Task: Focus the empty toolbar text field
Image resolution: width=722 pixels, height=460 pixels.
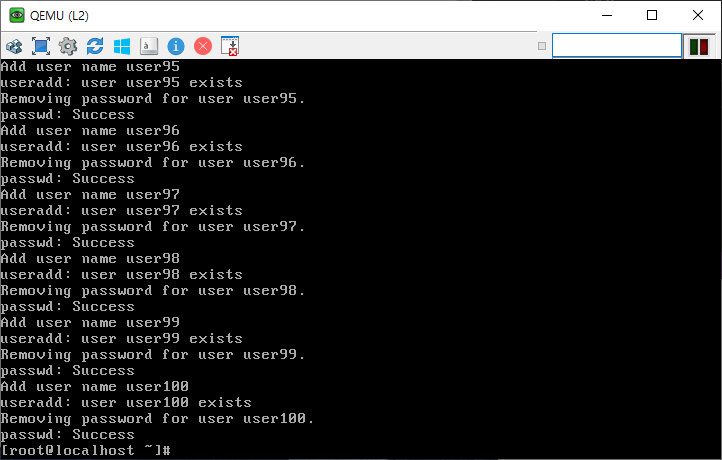Action: tap(617, 46)
